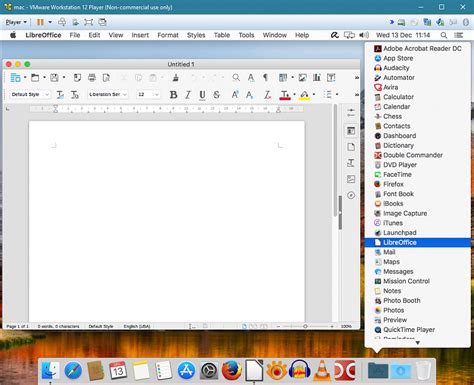Open the sidebar Navigator compass icon
This screenshot has height=385, width=474.
[x=351, y=195]
